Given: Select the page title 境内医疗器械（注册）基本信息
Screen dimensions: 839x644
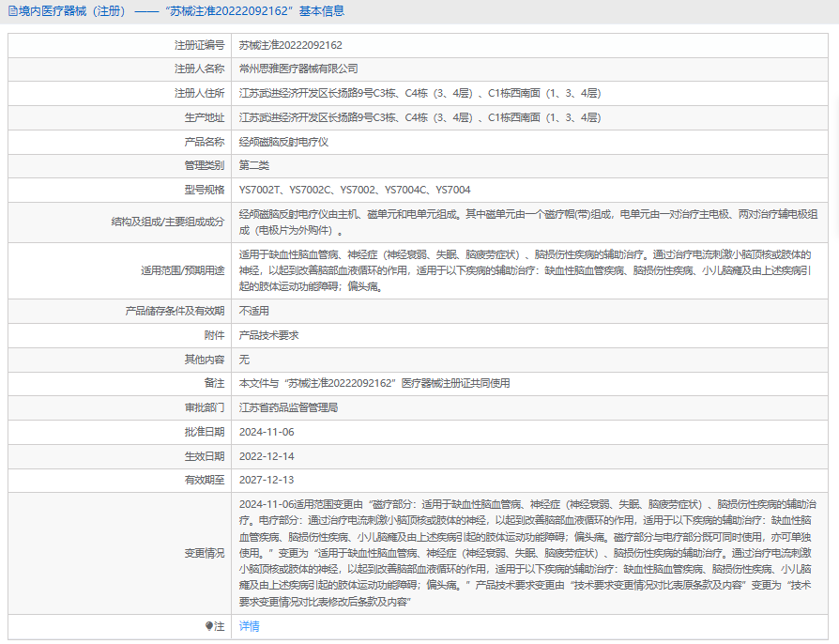Looking at the screenshot, I should pos(182,11).
